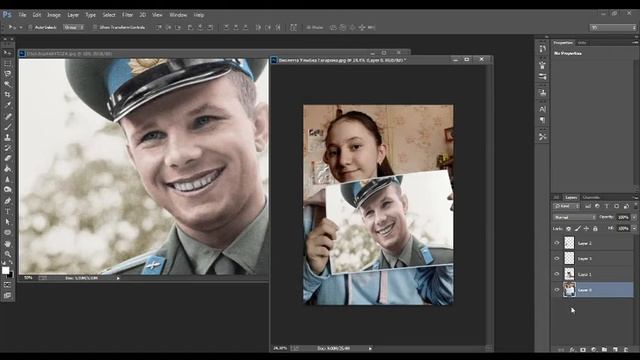Select the Pen tool
This screenshot has height=360, width=640.
click(7, 201)
